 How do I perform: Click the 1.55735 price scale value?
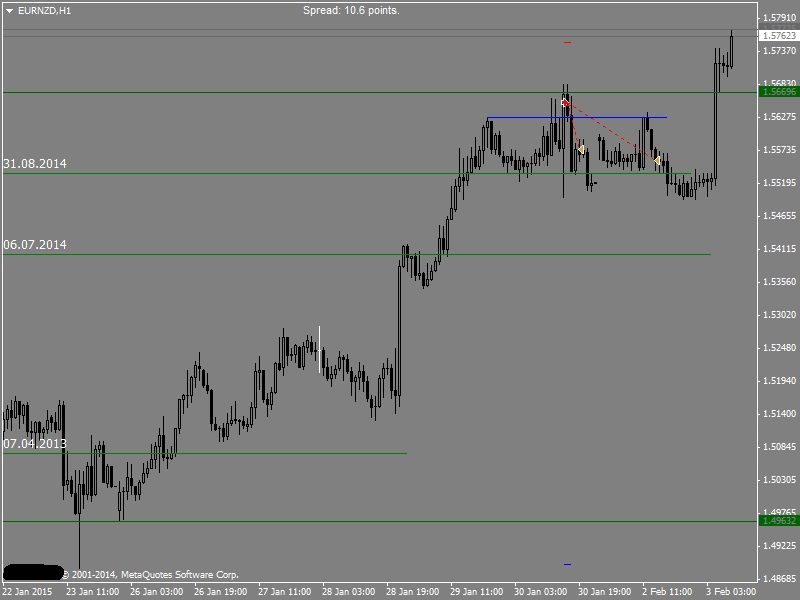(x=779, y=150)
